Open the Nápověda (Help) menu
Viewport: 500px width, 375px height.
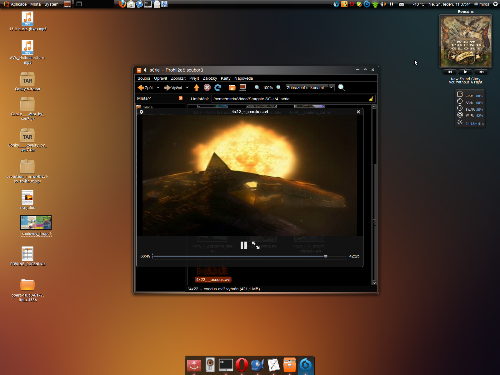(x=244, y=78)
